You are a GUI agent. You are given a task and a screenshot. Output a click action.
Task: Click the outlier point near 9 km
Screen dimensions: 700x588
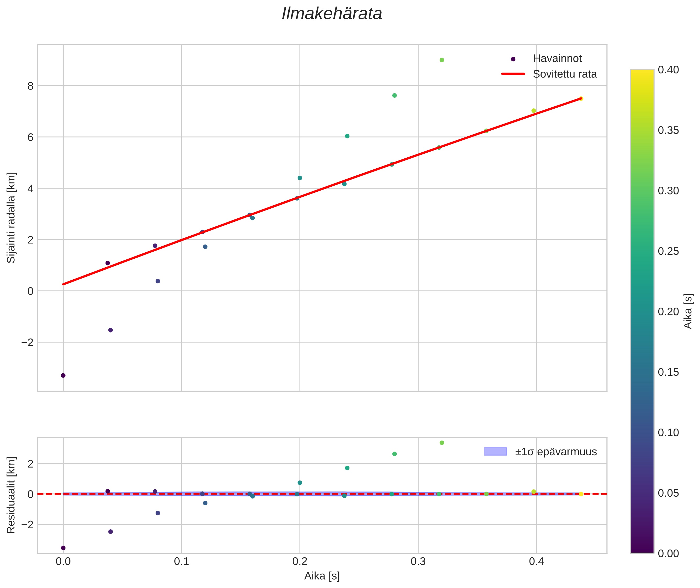[442, 60]
